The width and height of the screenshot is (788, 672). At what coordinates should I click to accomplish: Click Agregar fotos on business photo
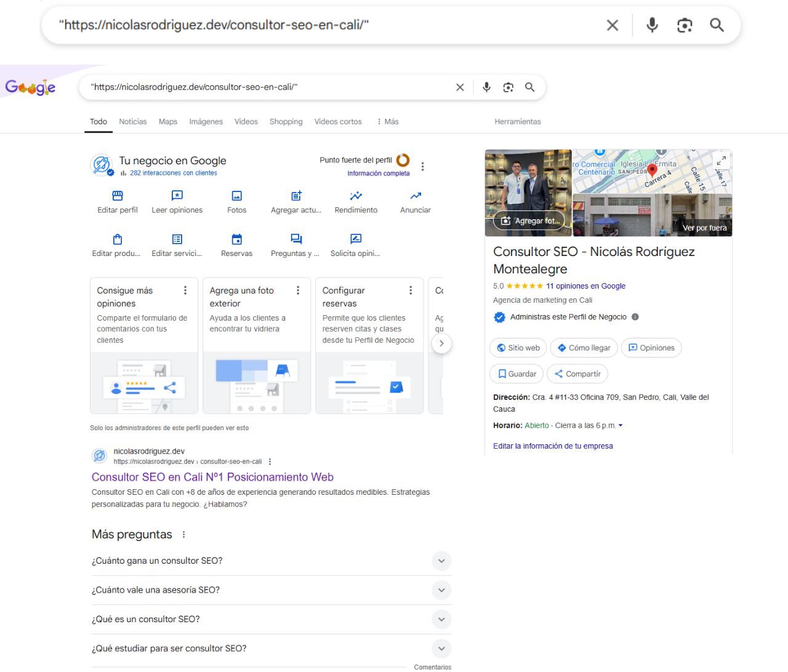[529, 221]
